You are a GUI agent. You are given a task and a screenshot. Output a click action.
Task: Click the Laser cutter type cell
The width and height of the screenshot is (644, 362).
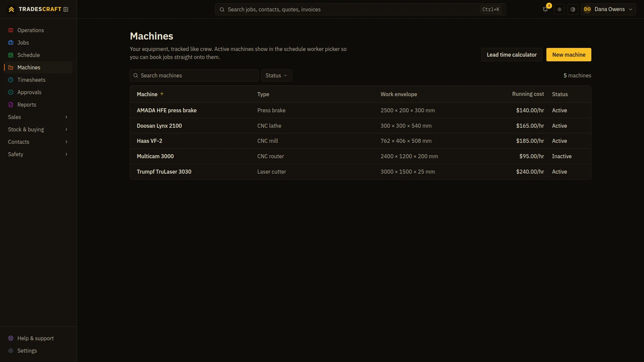pos(271,172)
